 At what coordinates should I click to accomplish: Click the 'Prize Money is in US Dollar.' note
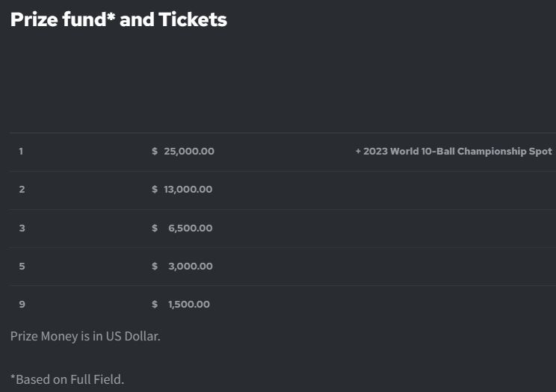point(85,336)
